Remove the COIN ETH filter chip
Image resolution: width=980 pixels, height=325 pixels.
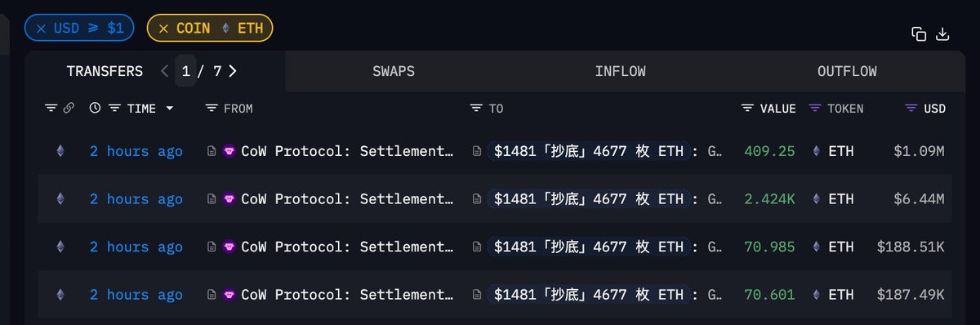pyautogui.click(x=163, y=28)
